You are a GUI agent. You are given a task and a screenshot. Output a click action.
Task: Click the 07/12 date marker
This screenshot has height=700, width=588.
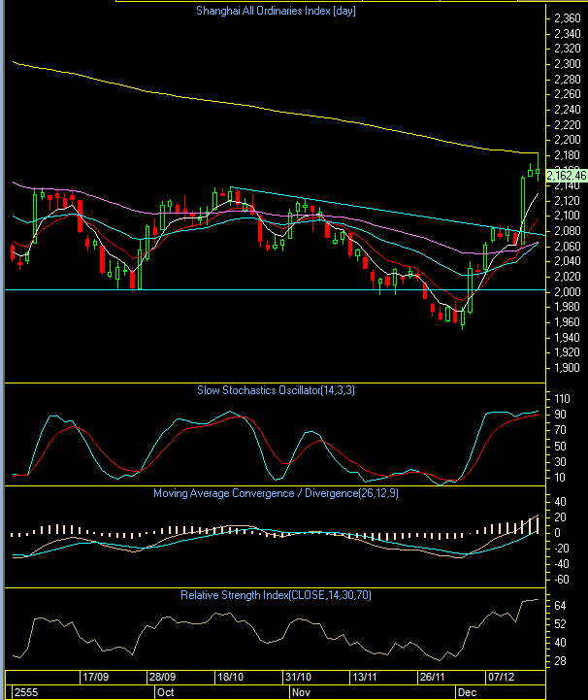[499, 676]
